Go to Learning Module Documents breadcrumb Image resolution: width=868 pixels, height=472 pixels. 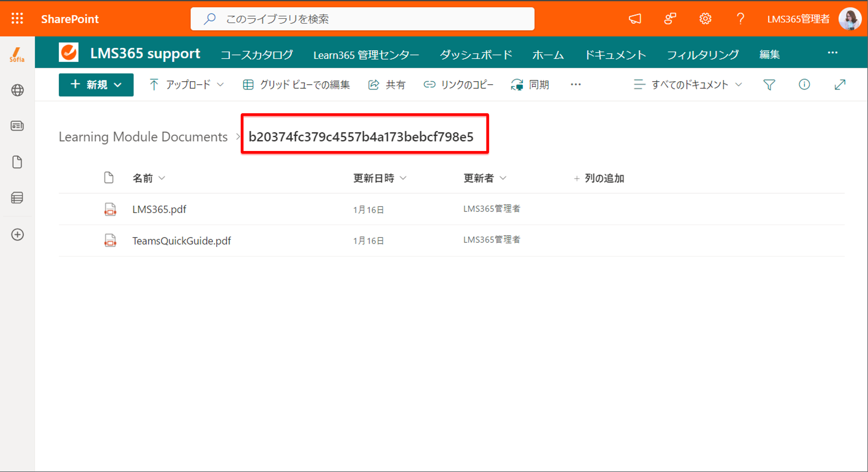[143, 137]
